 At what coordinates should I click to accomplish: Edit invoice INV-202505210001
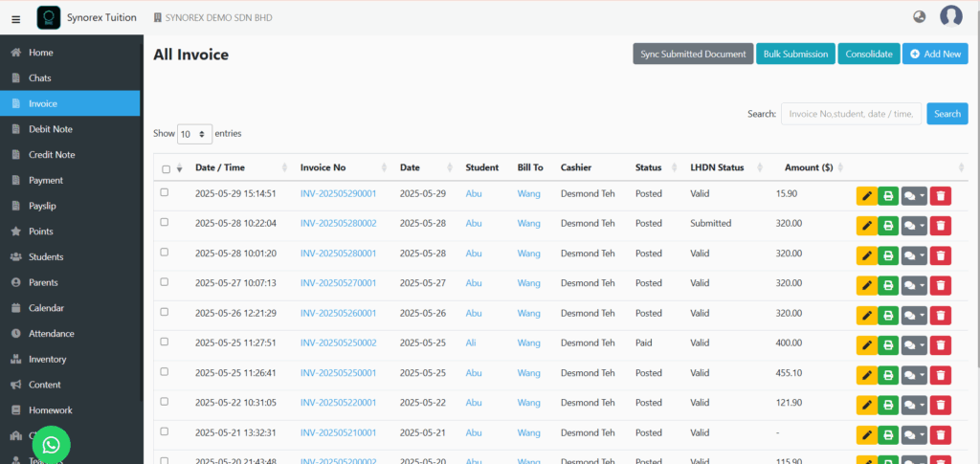[866, 434]
